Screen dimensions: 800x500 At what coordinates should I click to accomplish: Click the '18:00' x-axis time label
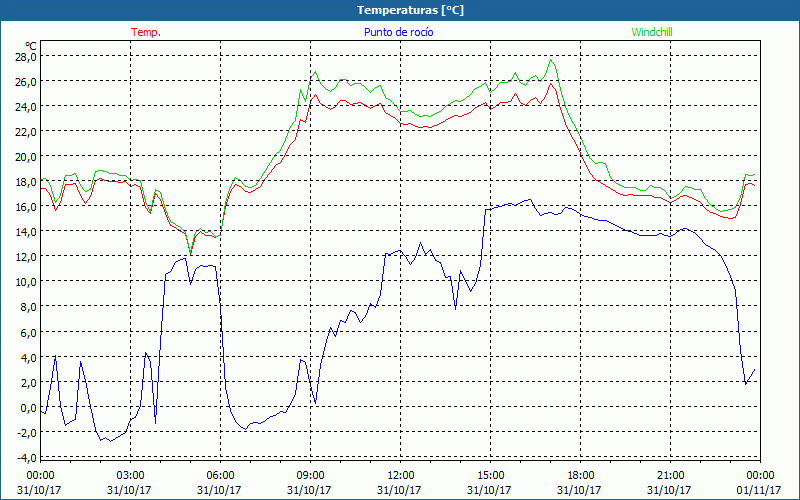click(x=580, y=476)
